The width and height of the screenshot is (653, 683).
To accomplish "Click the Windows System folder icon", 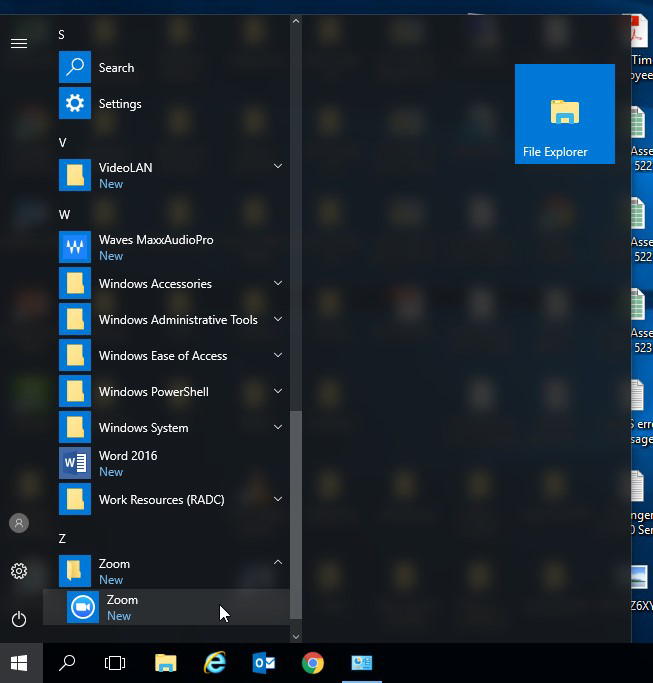I will 75,427.
